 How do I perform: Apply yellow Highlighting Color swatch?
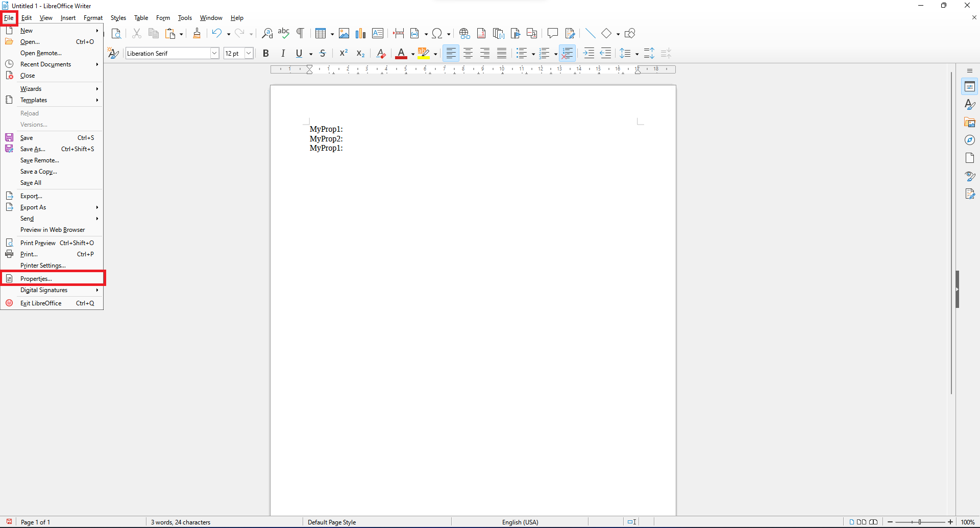(x=424, y=53)
